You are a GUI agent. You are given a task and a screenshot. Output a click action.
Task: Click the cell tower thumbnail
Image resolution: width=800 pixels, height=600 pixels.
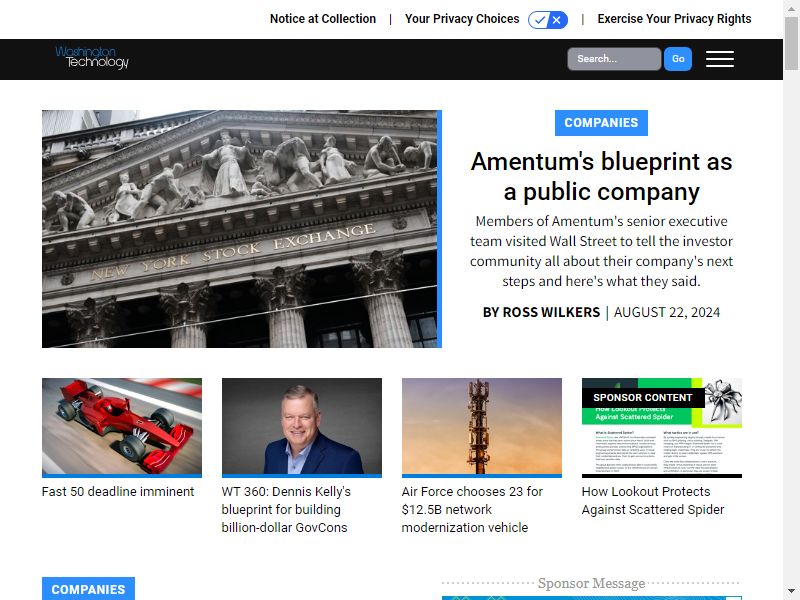[x=482, y=428]
